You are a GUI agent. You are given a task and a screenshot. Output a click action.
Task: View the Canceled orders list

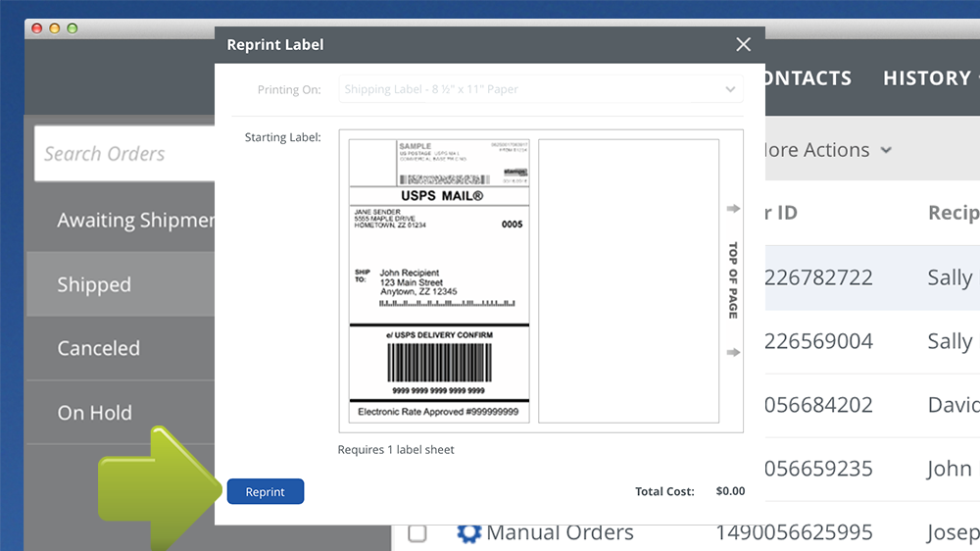tap(98, 348)
